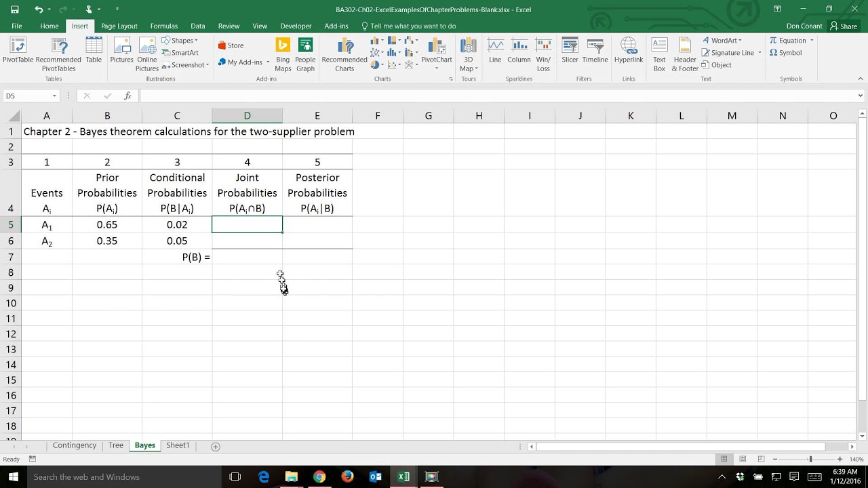Open Ribbon Display Options
Viewport: 868px width, 488px height.
[777, 9]
